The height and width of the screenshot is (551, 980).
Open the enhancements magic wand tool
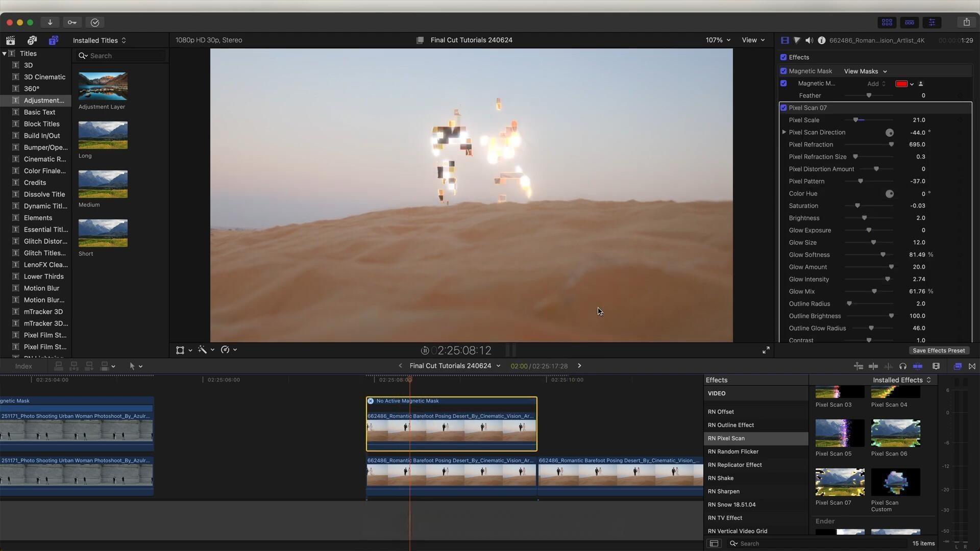(x=203, y=350)
